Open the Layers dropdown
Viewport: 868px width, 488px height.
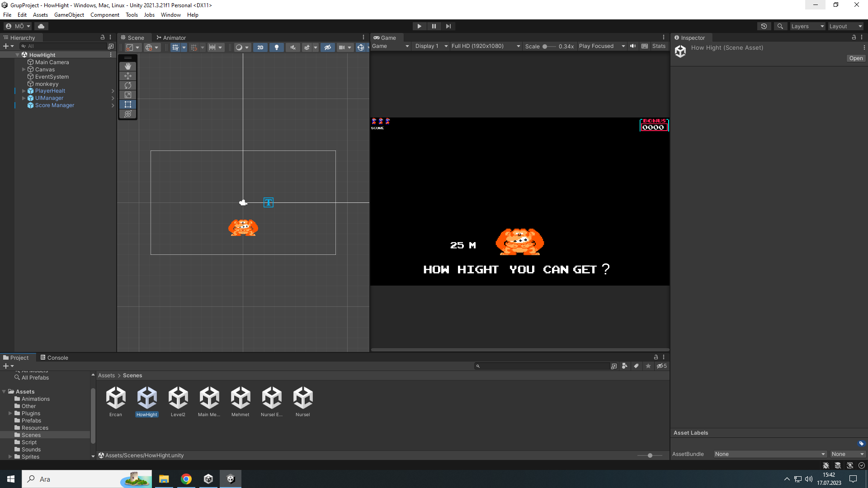coord(807,26)
